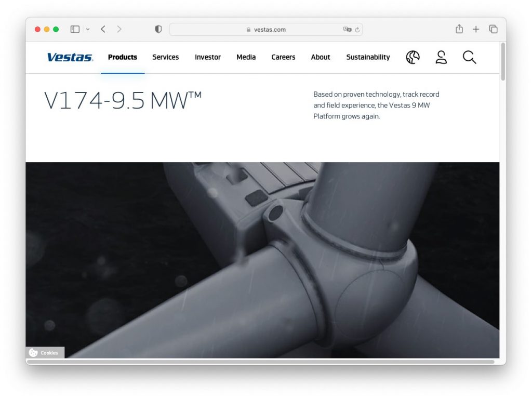Open a new tab

(x=476, y=29)
